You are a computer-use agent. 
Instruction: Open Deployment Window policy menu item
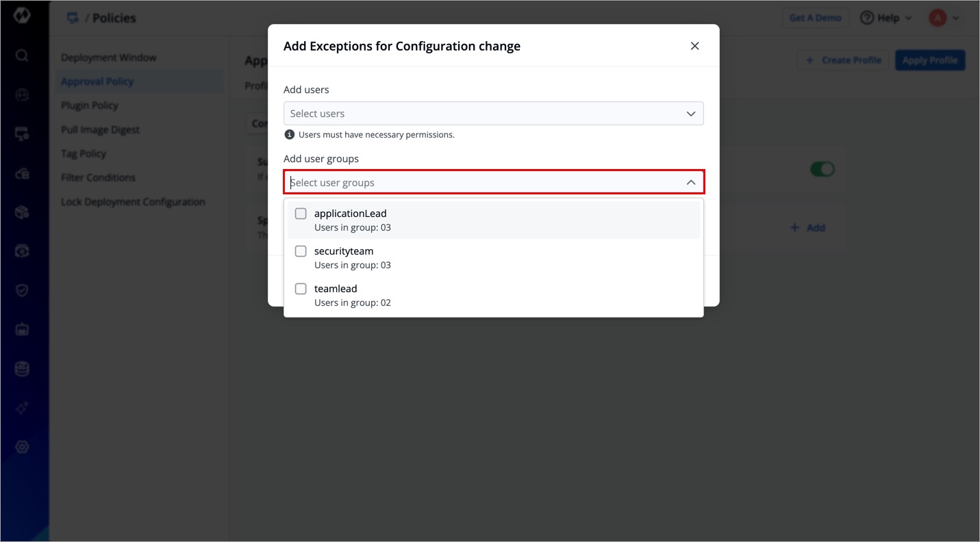pyautogui.click(x=109, y=57)
